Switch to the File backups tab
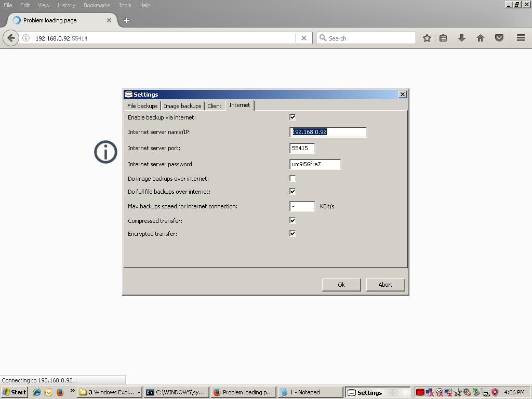 pos(142,105)
